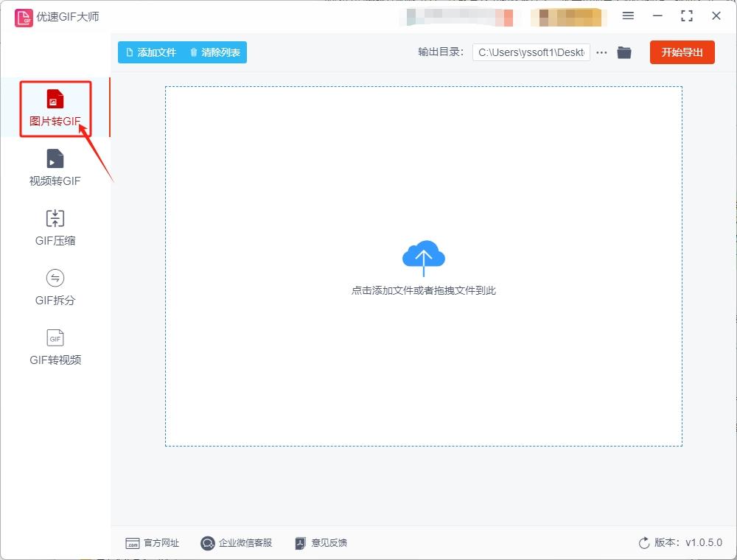Click the 输出目录 path input field
Screen dimensions: 737x560
pos(531,52)
